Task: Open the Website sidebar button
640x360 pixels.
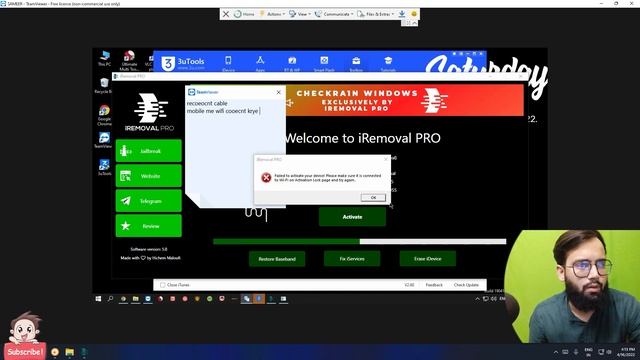Action: [x=149, y=176]
